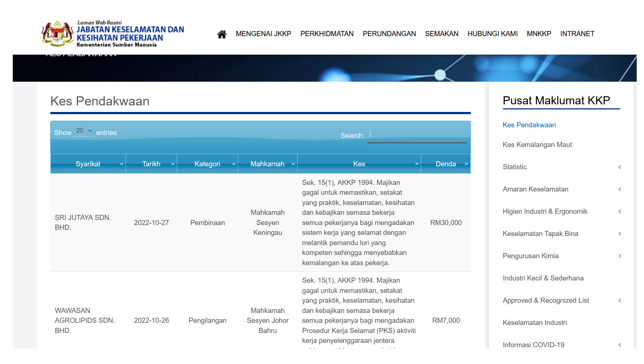Open the Show entries count dropdown
The height and width of the screenshot is (364, 644).
84,131
